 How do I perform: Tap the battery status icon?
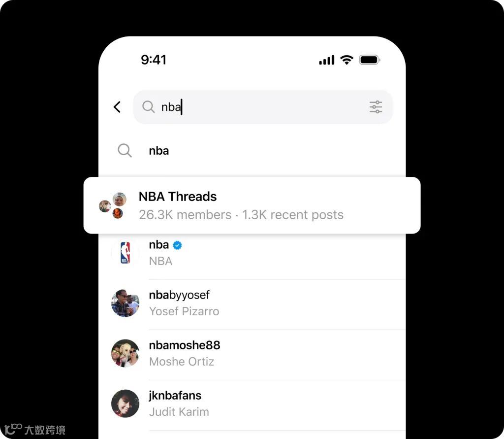click(x=370, y=60)
